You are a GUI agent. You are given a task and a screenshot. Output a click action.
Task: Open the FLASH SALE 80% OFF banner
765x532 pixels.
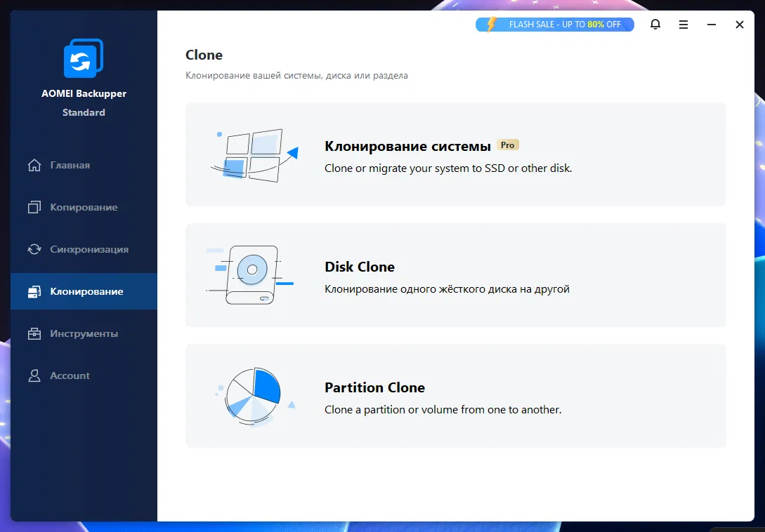click(x=555, y=25)
